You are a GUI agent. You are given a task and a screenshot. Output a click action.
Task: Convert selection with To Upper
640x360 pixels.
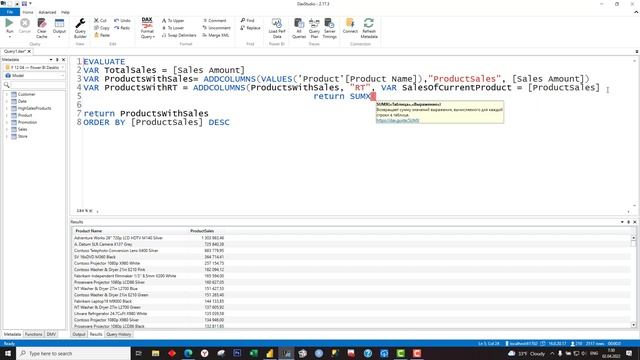click(173, 20)
